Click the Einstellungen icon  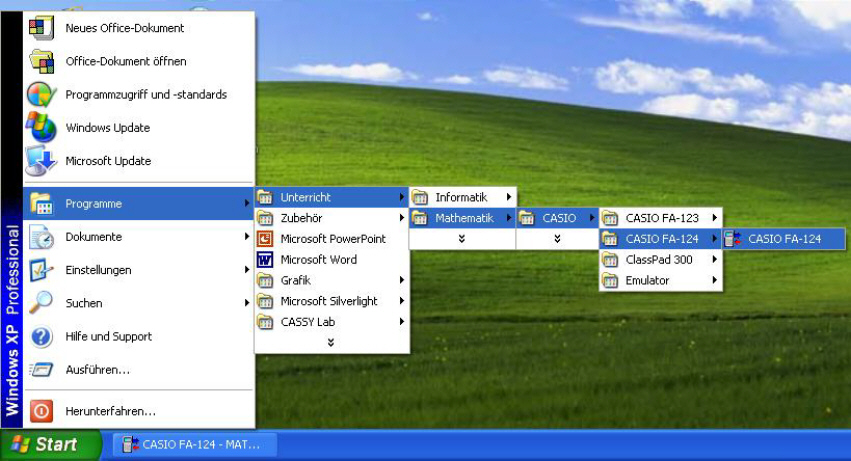coord(41,270)
